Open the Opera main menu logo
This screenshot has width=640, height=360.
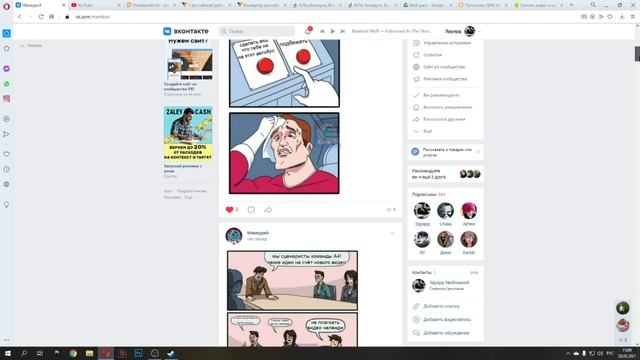(x=6, y=6)
